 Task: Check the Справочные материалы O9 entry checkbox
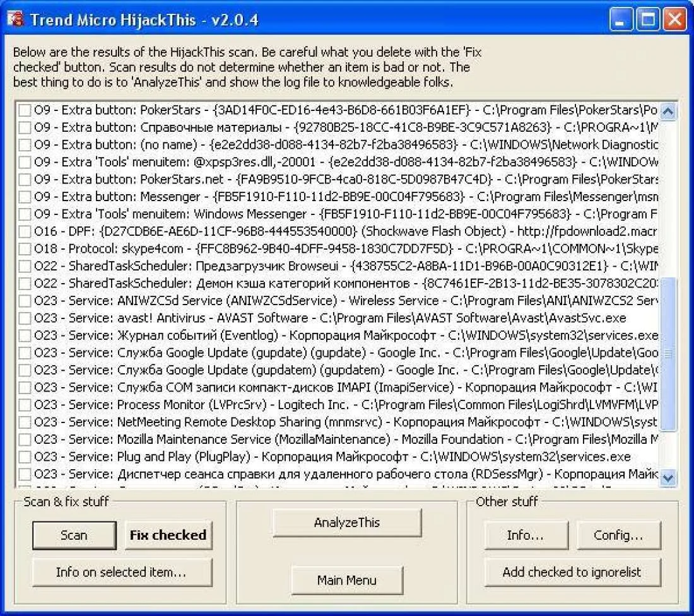point(25,127)
